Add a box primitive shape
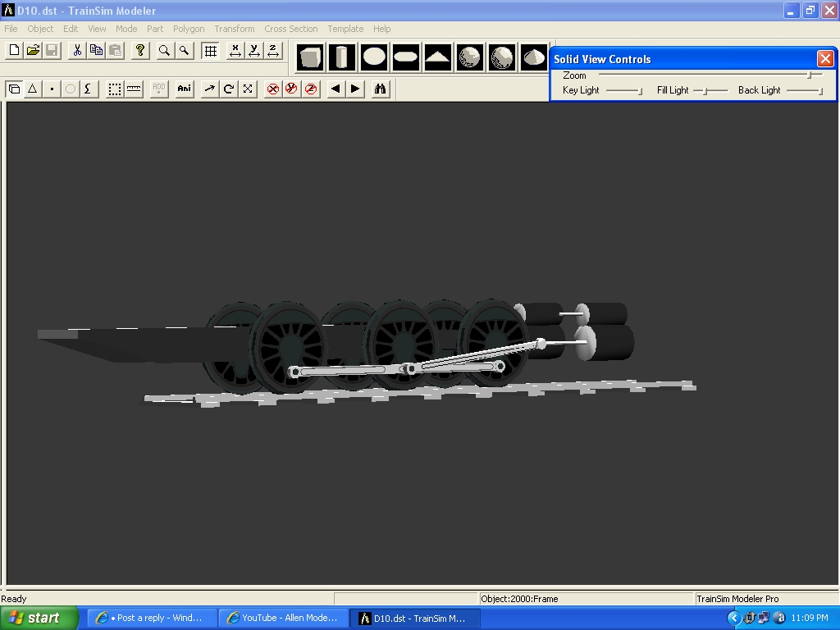 click(310, 57)
